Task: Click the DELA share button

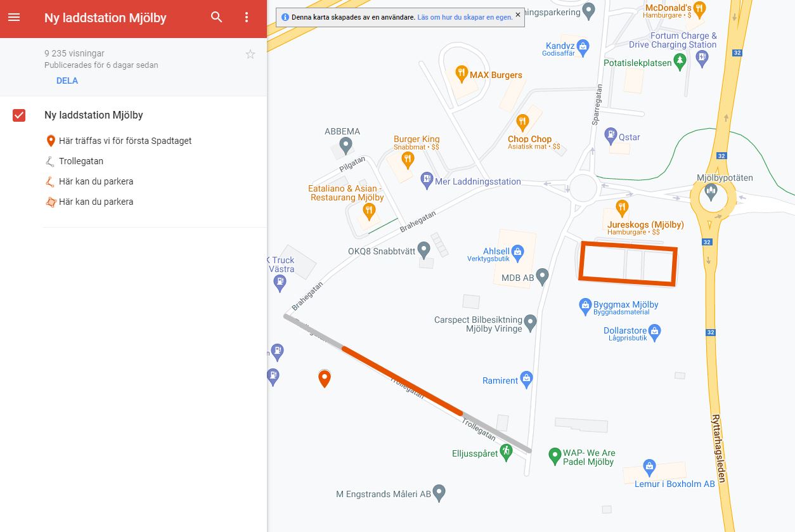Action: [67, 81]
